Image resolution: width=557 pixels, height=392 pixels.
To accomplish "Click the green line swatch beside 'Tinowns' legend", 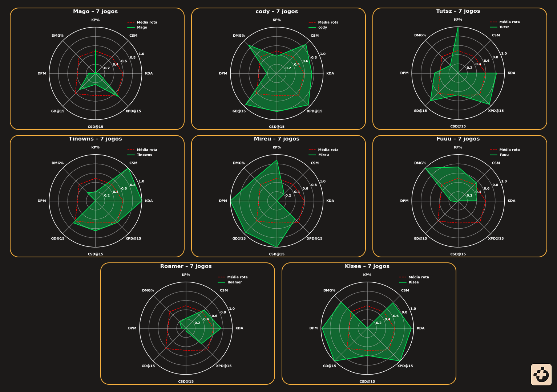I will click(131, 155).
